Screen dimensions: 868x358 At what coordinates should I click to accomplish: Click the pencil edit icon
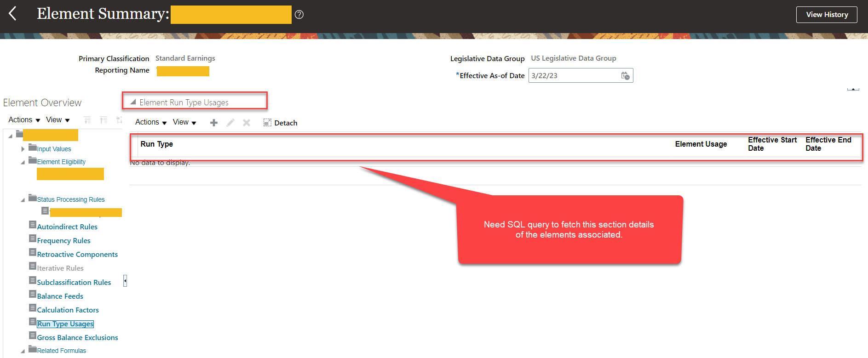230,123
